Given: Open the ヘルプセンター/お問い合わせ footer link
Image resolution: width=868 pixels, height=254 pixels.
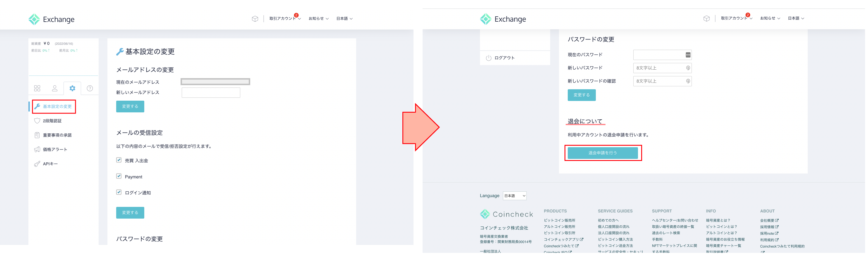Looking at the screenshot, I should pyautogui.click(x=675, y=221).
